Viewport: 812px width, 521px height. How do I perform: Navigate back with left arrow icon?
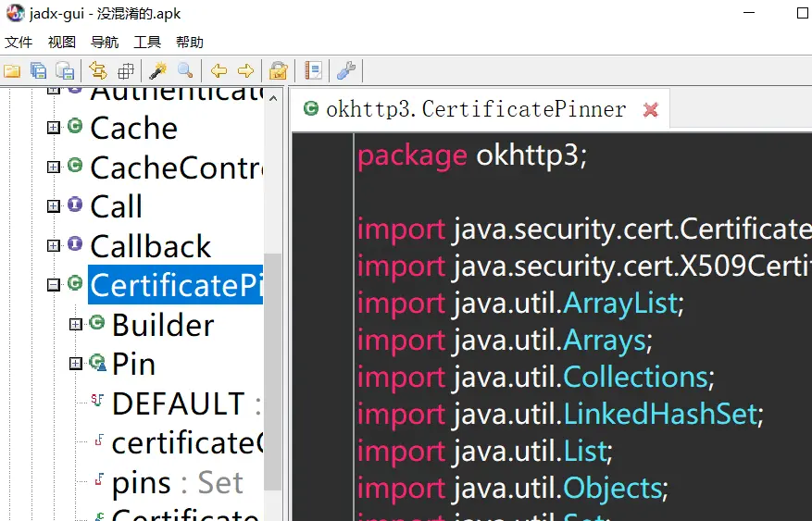point(219,71)
